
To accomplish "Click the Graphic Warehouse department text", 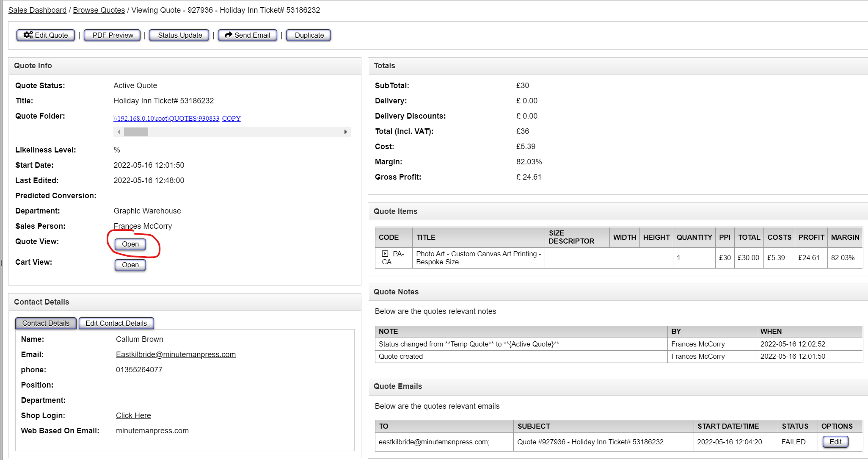I will (147, 211).
